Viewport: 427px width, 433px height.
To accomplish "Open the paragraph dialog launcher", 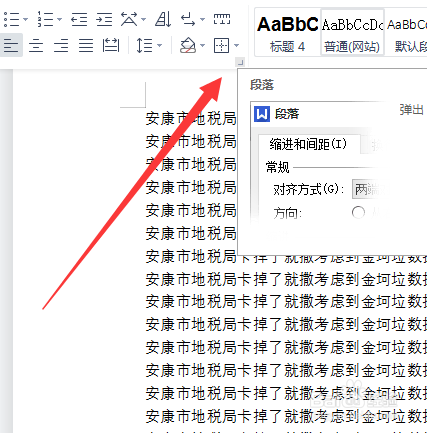I will click(240, 62).
